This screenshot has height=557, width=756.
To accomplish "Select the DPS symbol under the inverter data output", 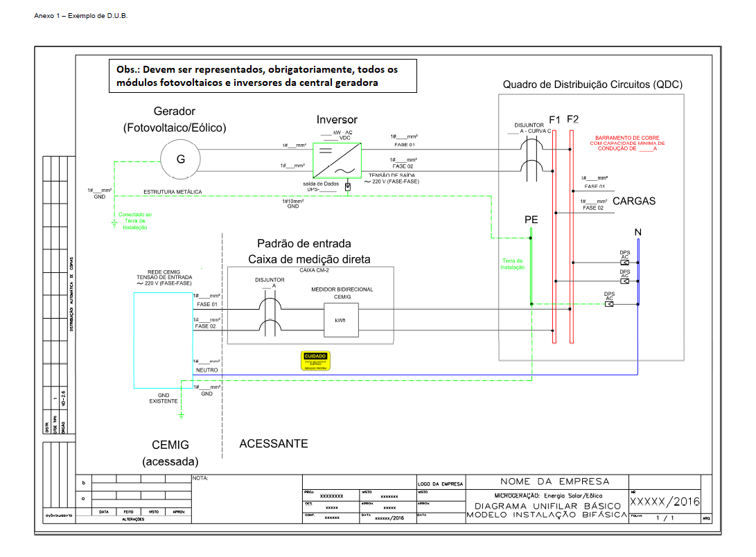I will click(x=348, y=186).
